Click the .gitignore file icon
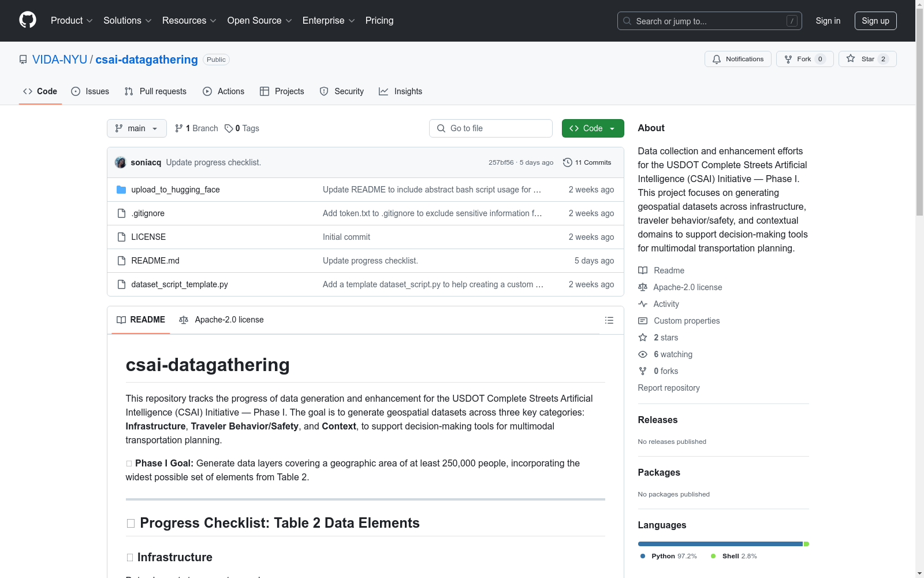The height and width of the screenshot is (578, 924). 121,213
